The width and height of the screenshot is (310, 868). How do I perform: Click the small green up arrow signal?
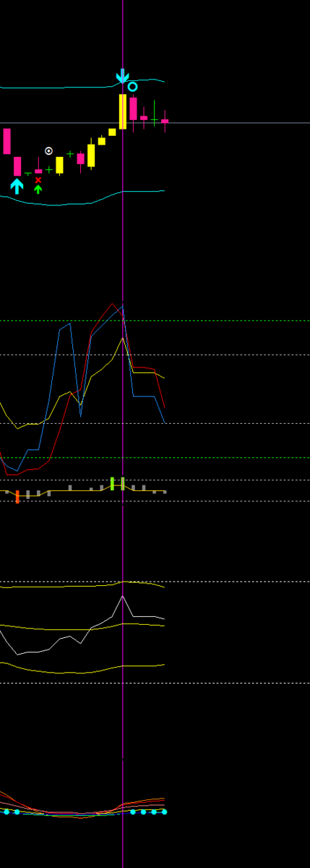coord(38,190)
